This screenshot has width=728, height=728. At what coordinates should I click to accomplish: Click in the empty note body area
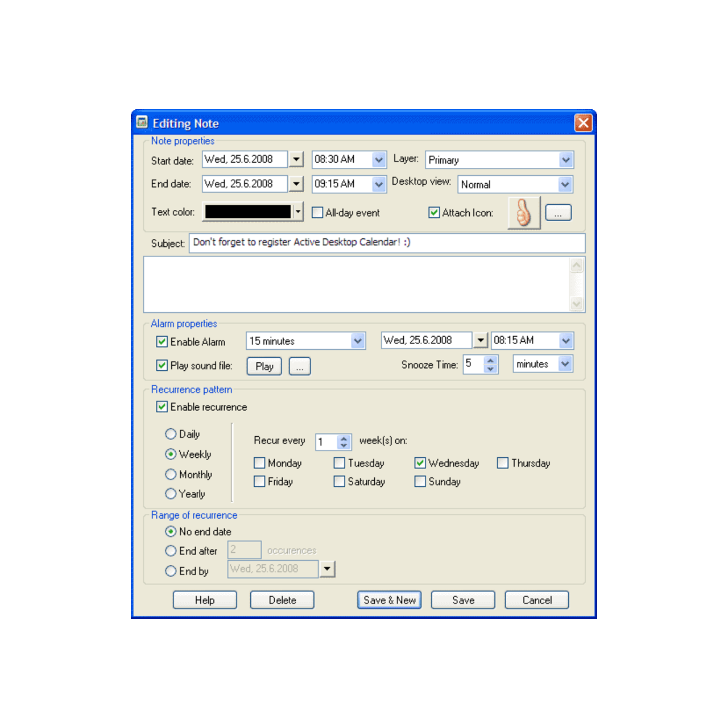click(x=357, y=284)
